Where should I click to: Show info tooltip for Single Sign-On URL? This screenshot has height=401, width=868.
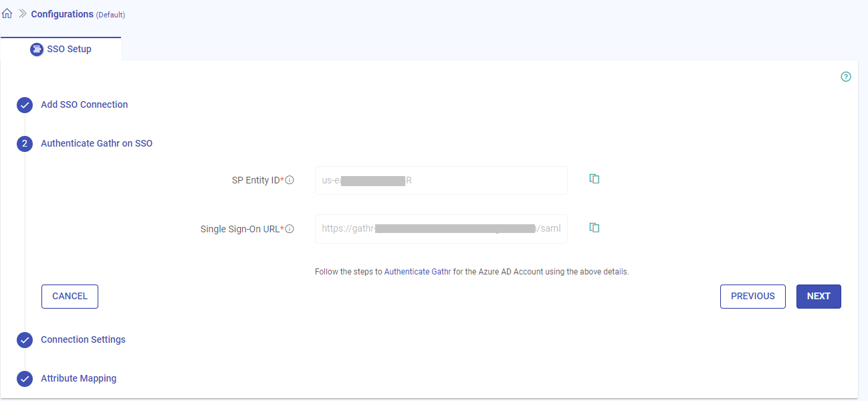(290, 229)
